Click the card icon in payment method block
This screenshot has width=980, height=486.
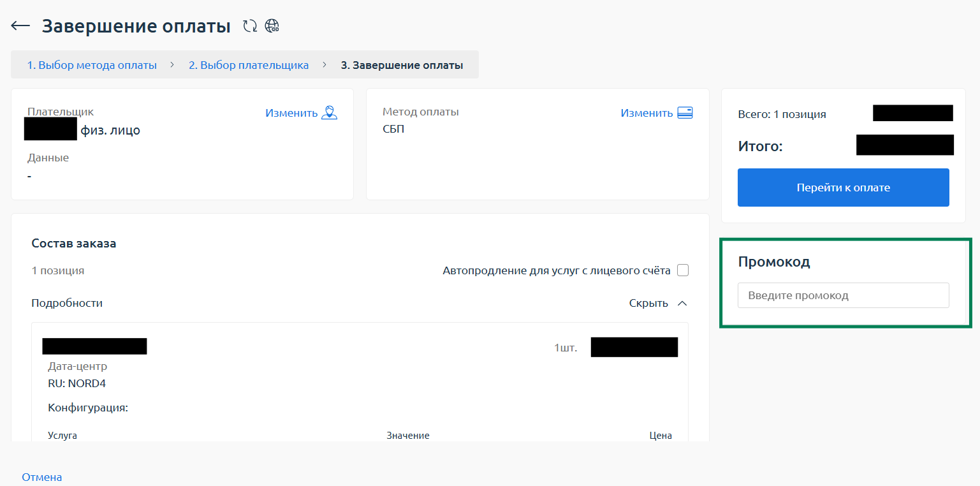tap(685, 113)
